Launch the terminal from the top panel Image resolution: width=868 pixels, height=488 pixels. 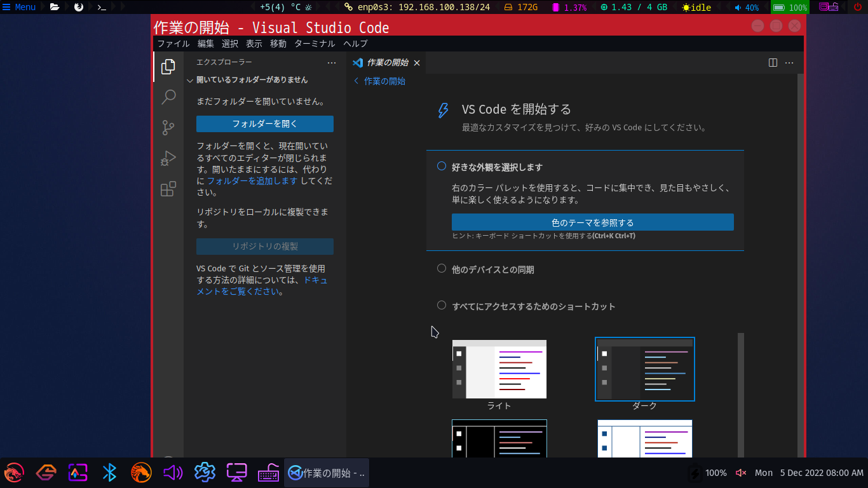[102, 7]
